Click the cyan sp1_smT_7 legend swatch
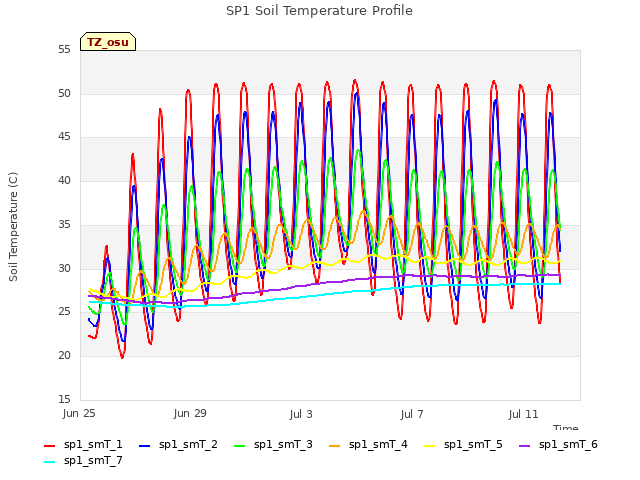The width and height of the screenshot is (640, 480). click(49, 462)
